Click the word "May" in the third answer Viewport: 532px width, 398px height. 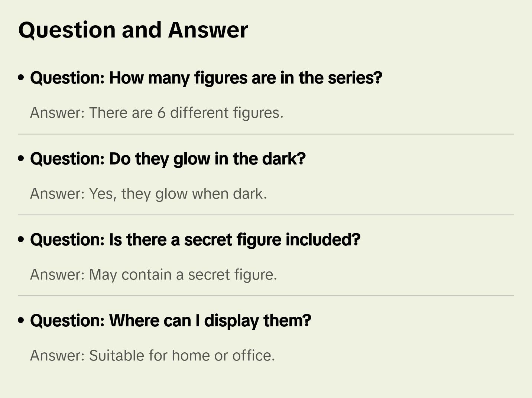coord(103,275)
